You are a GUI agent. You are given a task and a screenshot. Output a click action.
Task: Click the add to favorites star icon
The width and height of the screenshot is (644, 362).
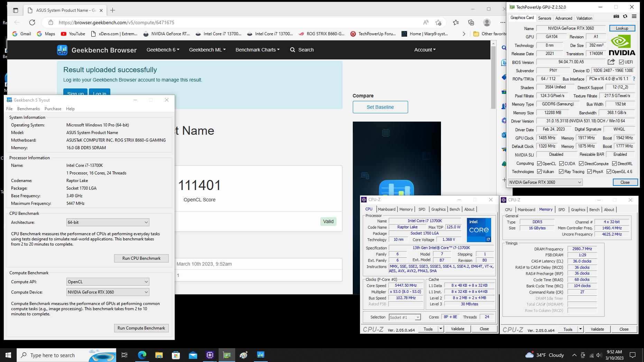(x=439, y=22)
